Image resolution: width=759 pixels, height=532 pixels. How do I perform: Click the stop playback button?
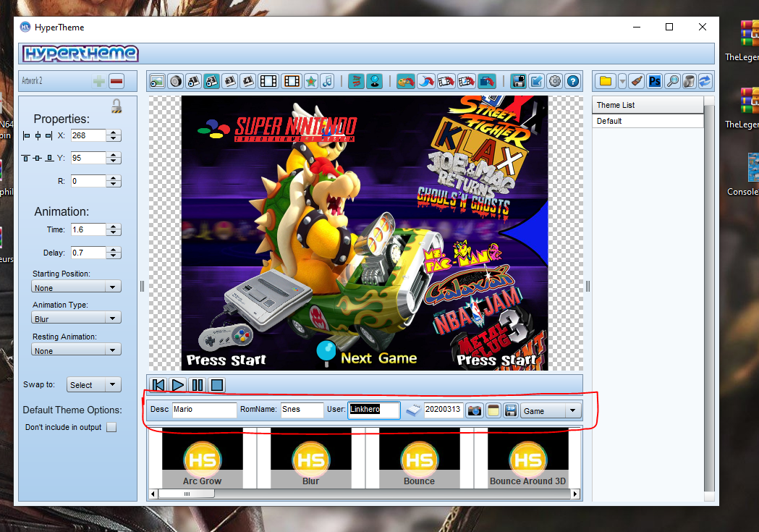click(x=217, y=385)
